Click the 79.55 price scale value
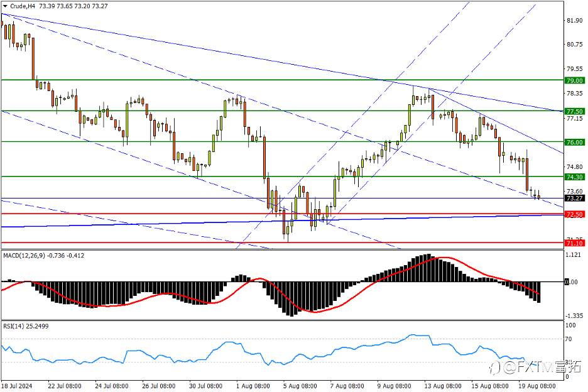 (575, 69)
